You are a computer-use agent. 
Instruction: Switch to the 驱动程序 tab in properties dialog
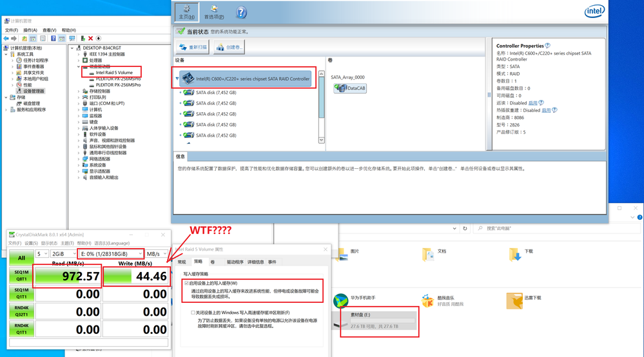tap(235, 262)
